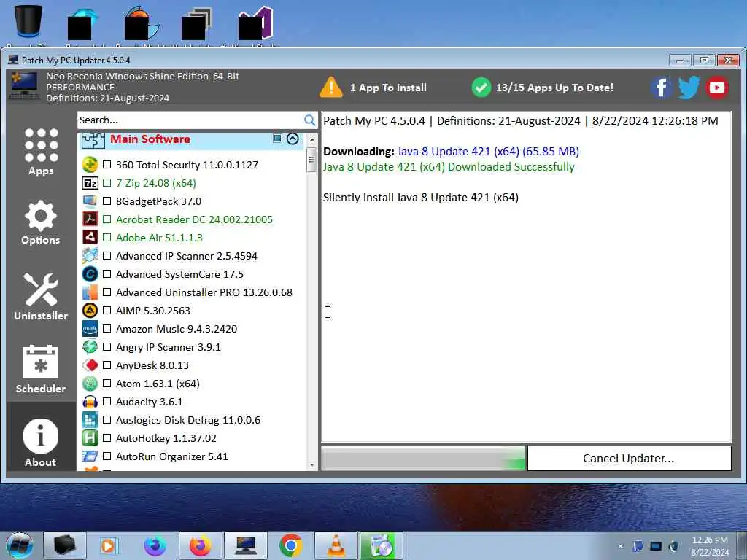Click scroll up arrow of app list

pos(312,140)
